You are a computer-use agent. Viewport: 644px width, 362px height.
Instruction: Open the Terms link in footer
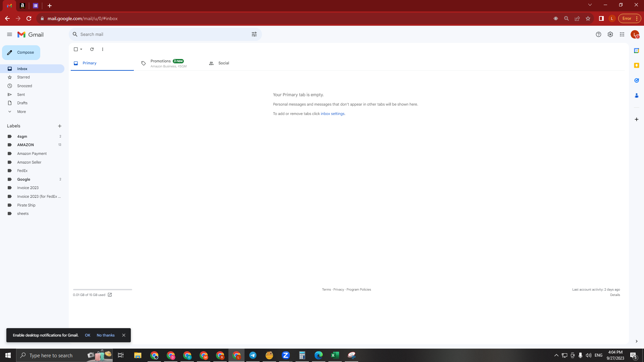pyautogui.click(x=326, y=290)
